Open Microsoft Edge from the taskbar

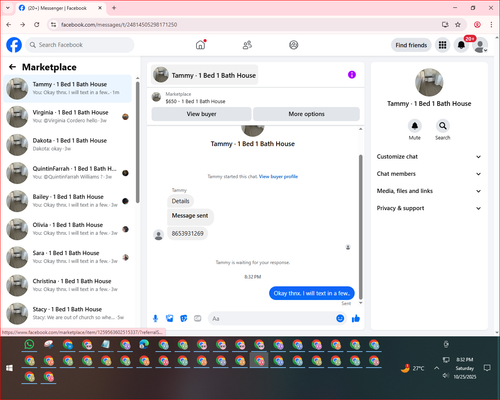click(144, 344)
